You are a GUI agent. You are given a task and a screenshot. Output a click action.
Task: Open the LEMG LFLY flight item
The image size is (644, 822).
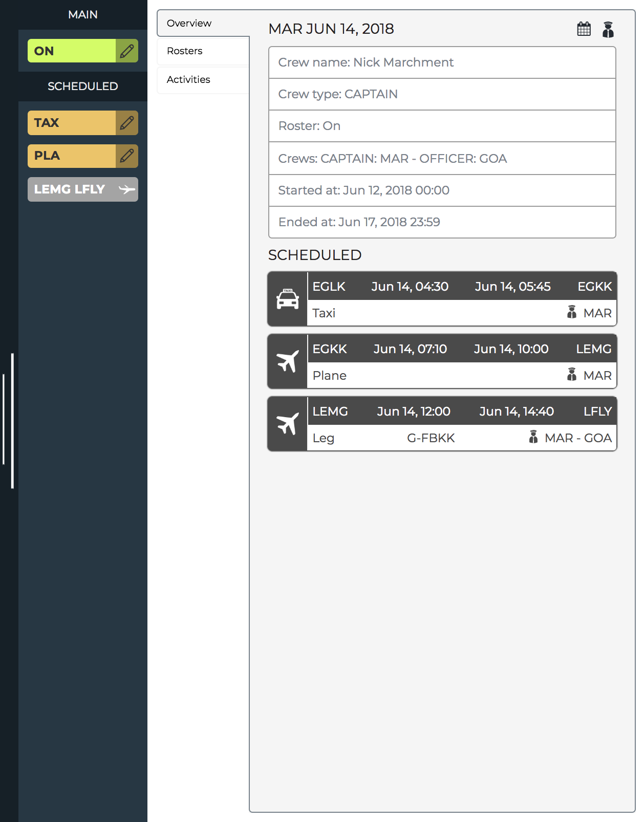(x=72, y=189)
